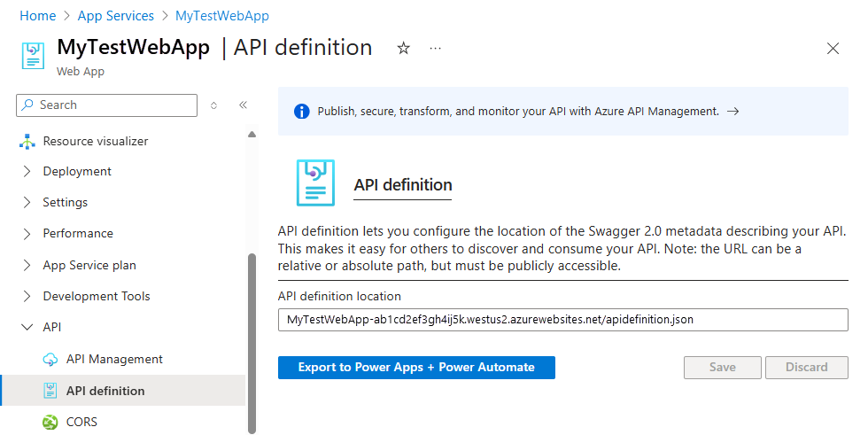Click the Deployment section label

[77, 172]
